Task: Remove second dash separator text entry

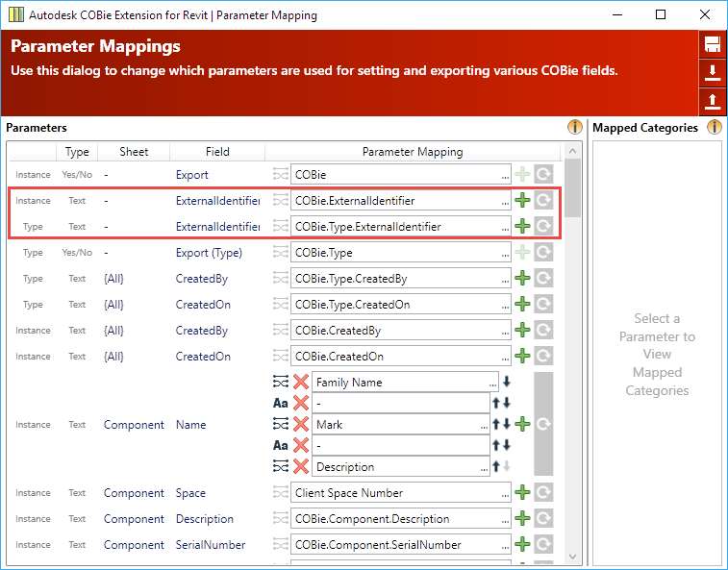Action: 301,446
